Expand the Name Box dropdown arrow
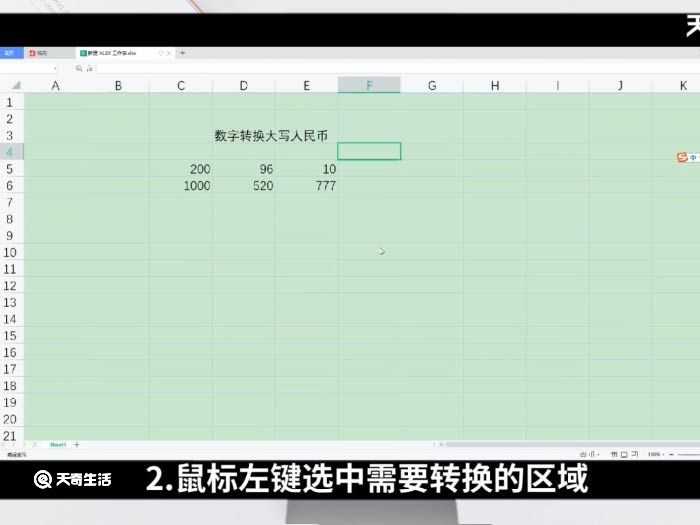This screenshot has height=525, width=700. pyautogui.click(x=55, y=68)
